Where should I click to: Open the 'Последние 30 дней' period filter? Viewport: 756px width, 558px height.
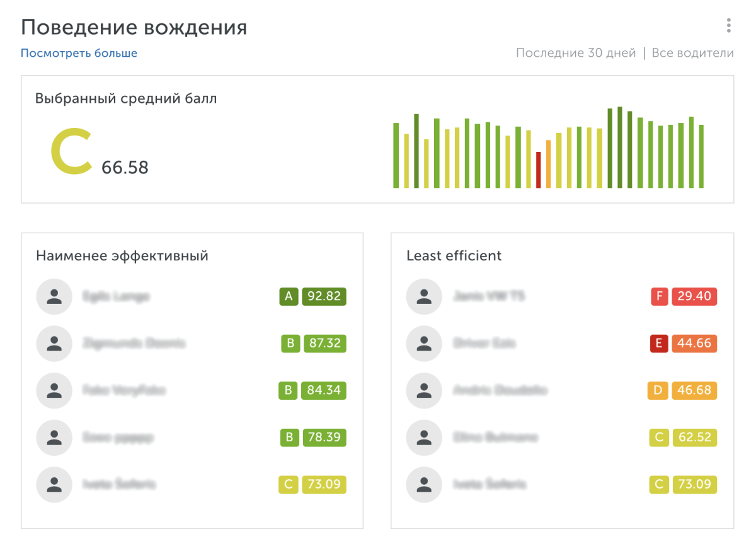coord(576,53)
